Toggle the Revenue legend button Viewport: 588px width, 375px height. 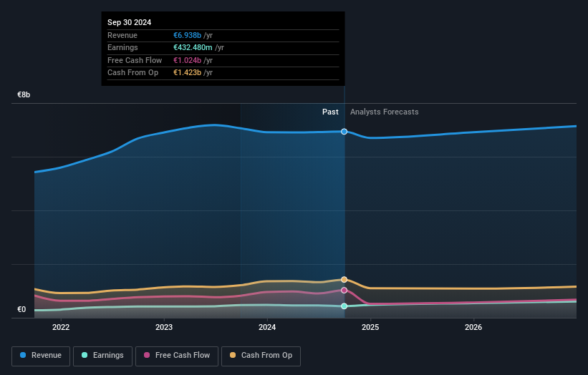[41, 356]
